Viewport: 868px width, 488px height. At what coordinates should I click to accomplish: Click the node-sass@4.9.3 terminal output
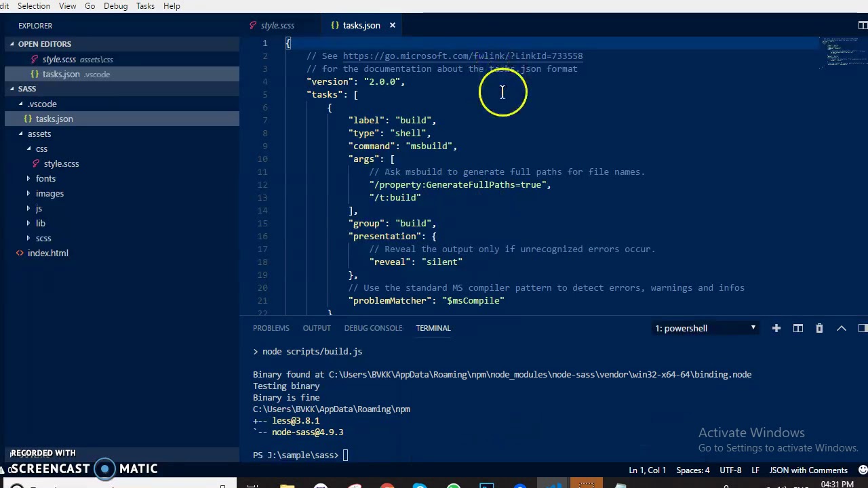(307, 432)
